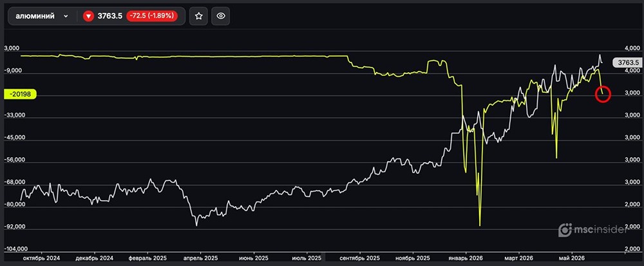The width and height of the screenshot is (644, 266).
Task: Click the -33,000 left axis label
Action: point(15,115)
